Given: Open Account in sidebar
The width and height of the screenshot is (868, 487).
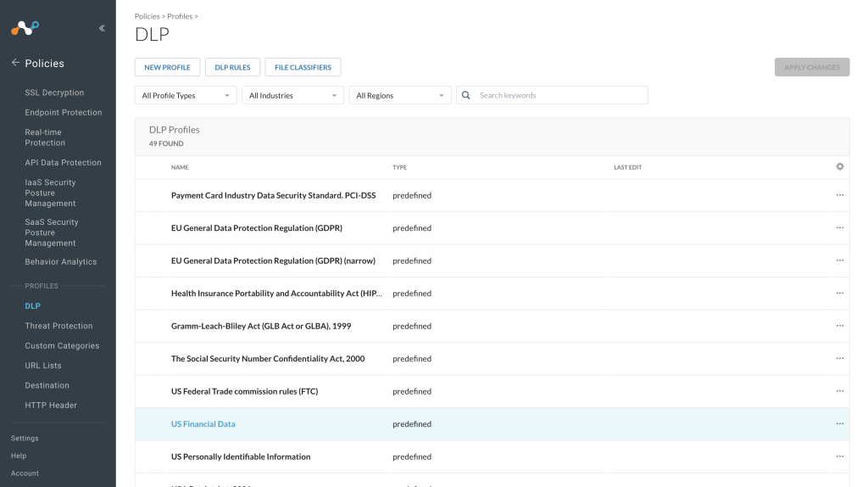Looking at the screenshot, I should coord(25,473).
